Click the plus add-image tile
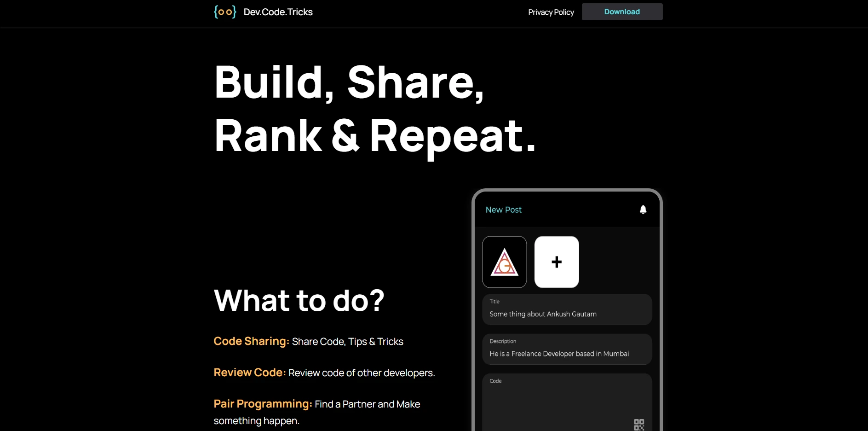 [x=556, y=262]
